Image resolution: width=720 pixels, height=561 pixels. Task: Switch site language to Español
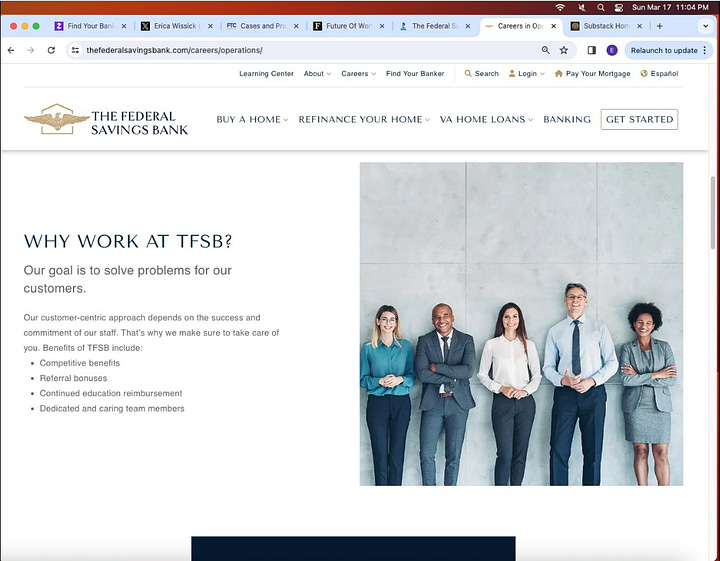[659, 73]
